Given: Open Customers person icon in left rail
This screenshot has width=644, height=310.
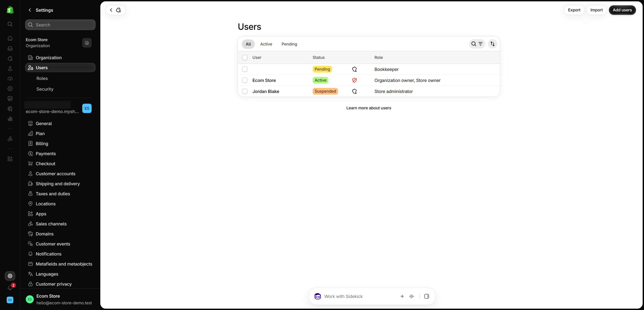Looking at the screenshot, I should click(10, 68).
